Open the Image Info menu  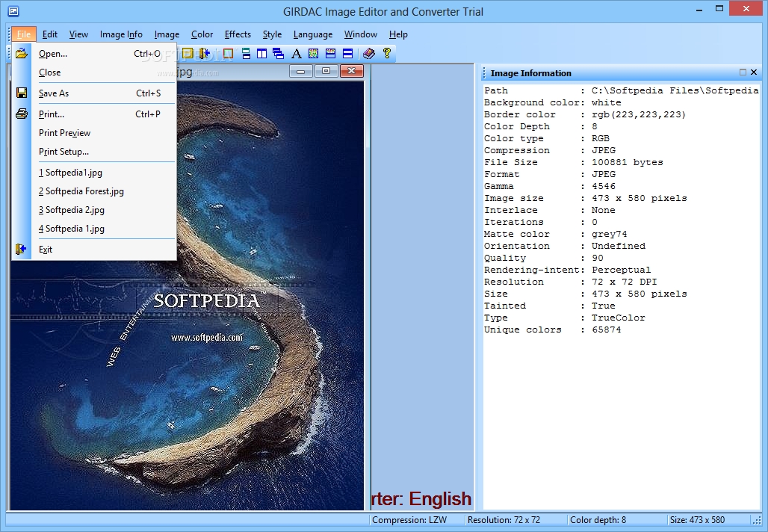[121, 34]
